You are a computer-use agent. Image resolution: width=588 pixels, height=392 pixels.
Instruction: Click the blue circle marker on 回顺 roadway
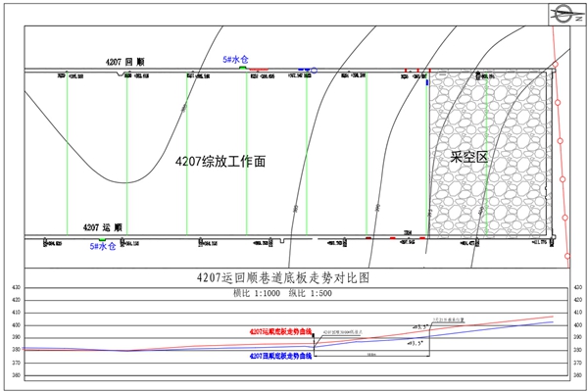[x=313, y=70]
